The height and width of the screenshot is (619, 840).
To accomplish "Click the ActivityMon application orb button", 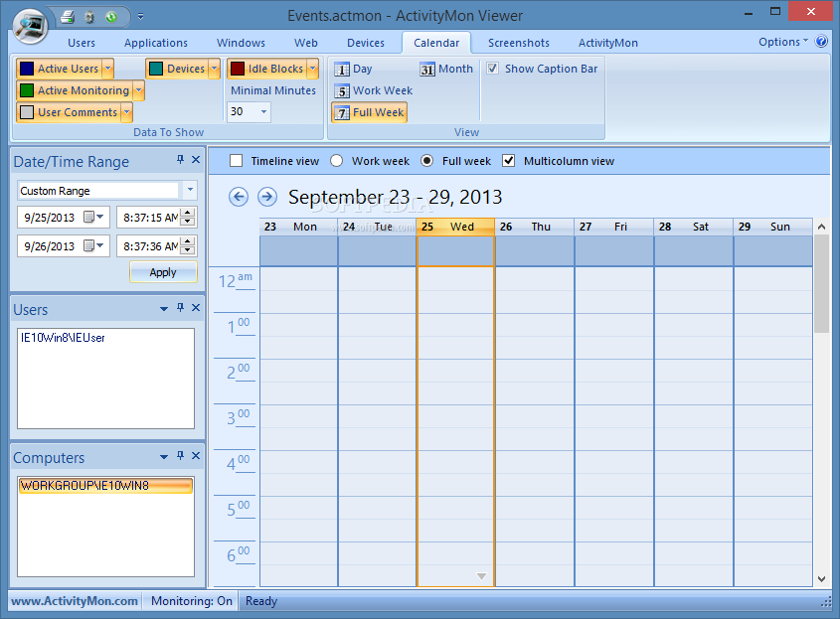I will pyautogui.click(x=30, y=25).
